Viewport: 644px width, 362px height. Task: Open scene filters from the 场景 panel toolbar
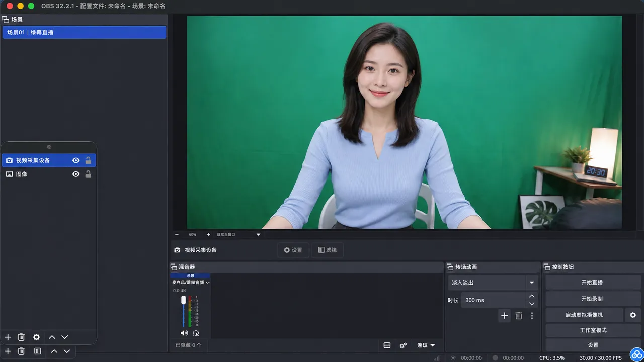coord(37,351)
